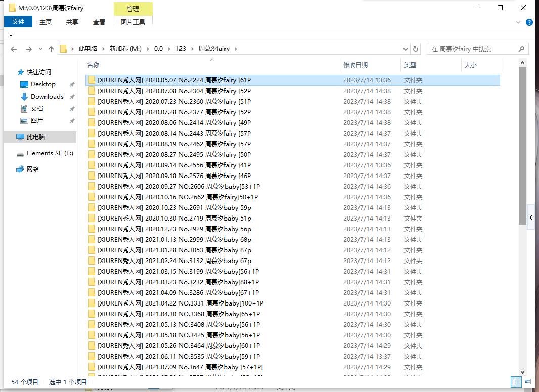539x392 pixels.
Task: Click the pin icon beside Downloads
Action: click(x=72, y=97)
